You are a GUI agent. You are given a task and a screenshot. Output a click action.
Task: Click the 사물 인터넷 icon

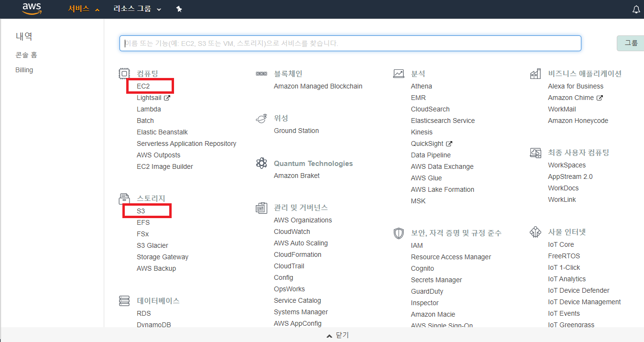[535, 232]
